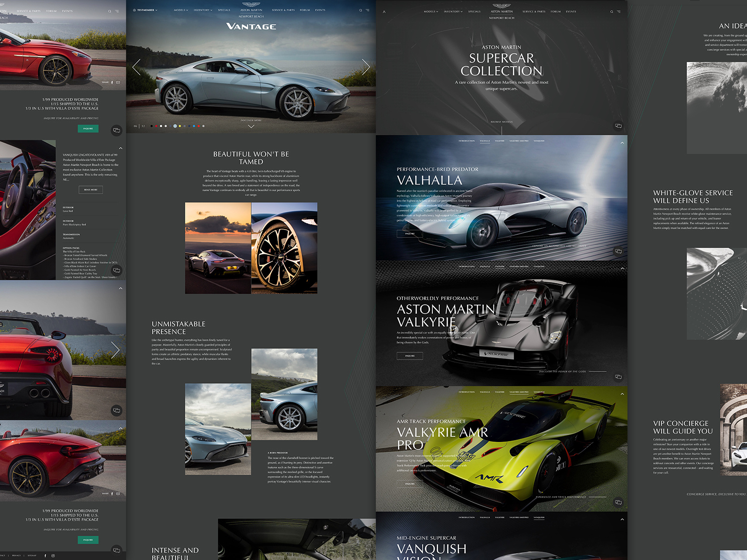Share the top Zagato photo by email
Screen dimensions: 747x560
(118, 83)
